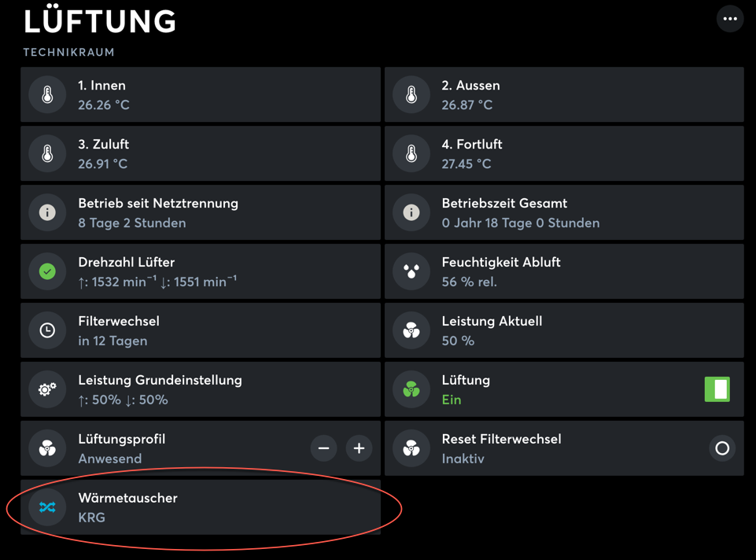Increase the Lüftungsprofil with the plus button

(359, 448)
